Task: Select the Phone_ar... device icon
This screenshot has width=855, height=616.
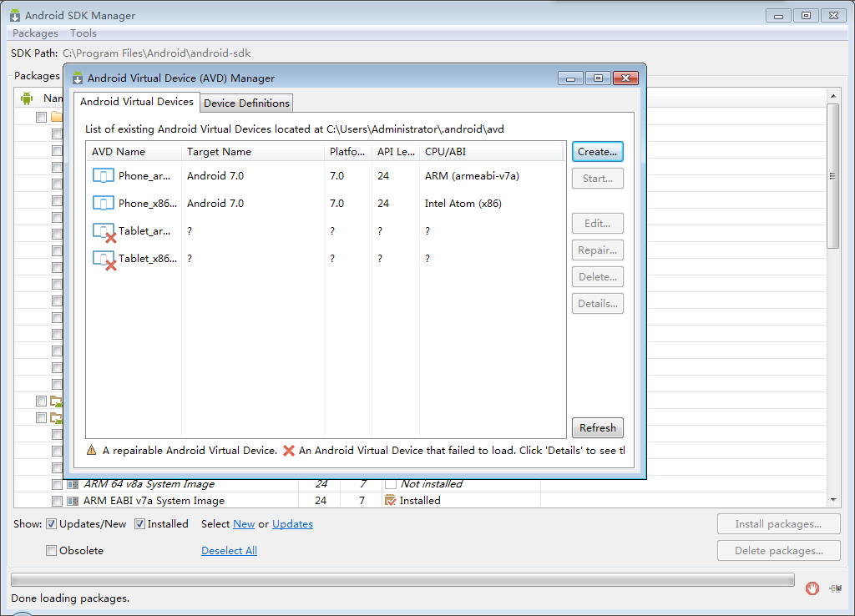Action: click(103, 175)
